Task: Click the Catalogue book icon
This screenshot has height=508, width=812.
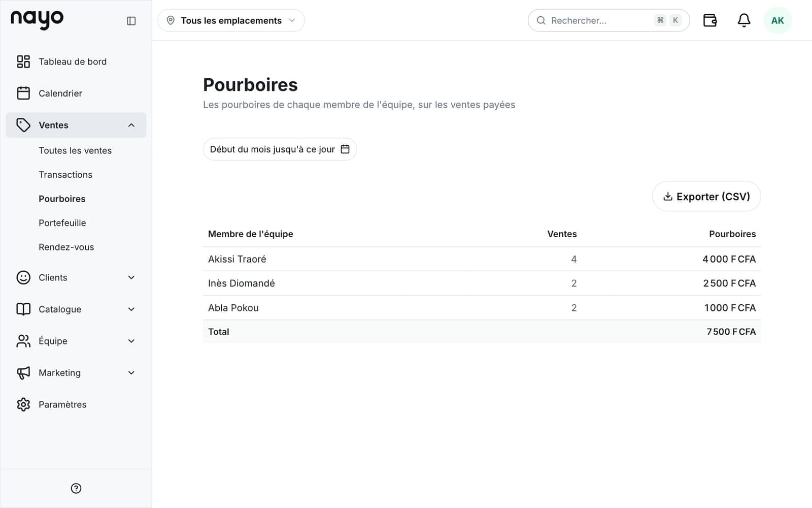Action: (x=23, y=309)
